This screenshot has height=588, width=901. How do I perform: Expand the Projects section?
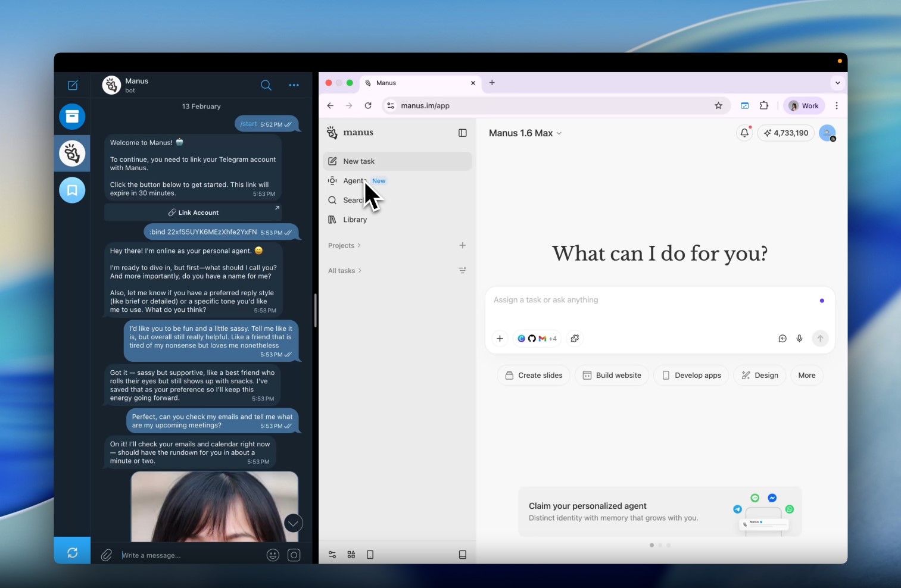click(x=344, y=246)
